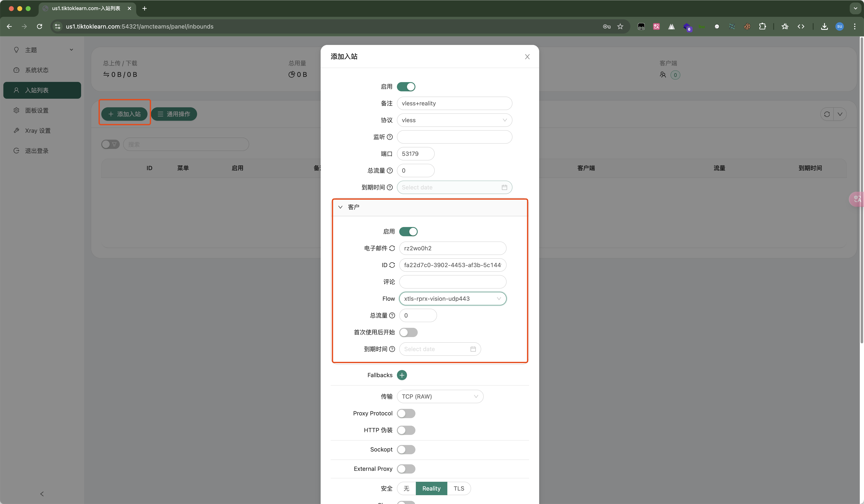The height and width of the screenshot is (504, 864).
Task: Toggle the 首次使用后开始 switch
Action: coord(408,332)
